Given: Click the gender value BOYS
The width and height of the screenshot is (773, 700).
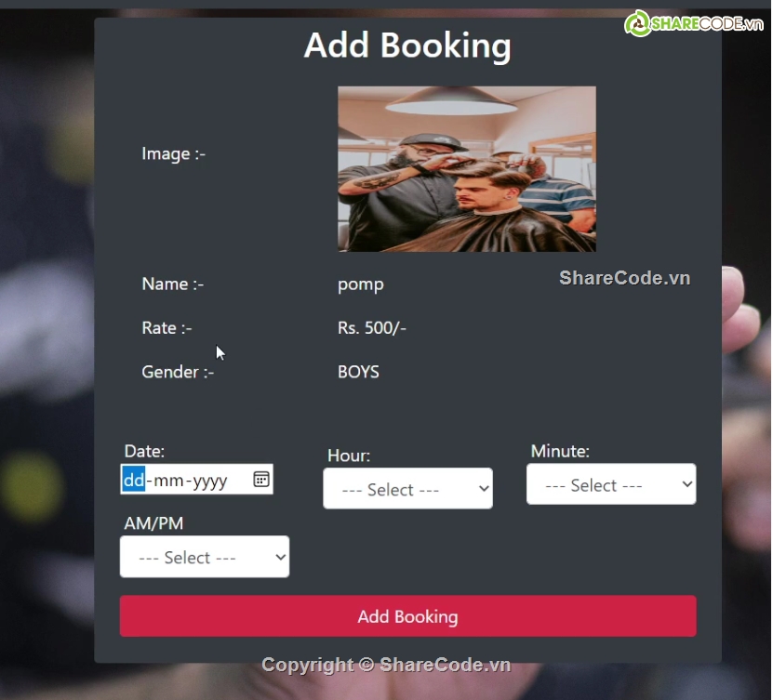Looking at the screenshot, I should pyautogui.click(x=358, y=372).
